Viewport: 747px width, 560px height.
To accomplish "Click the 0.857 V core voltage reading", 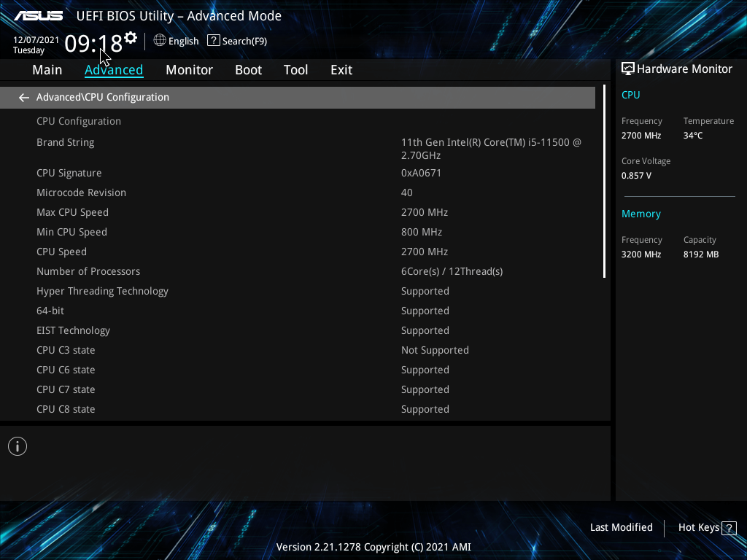I will coord(636,176).
